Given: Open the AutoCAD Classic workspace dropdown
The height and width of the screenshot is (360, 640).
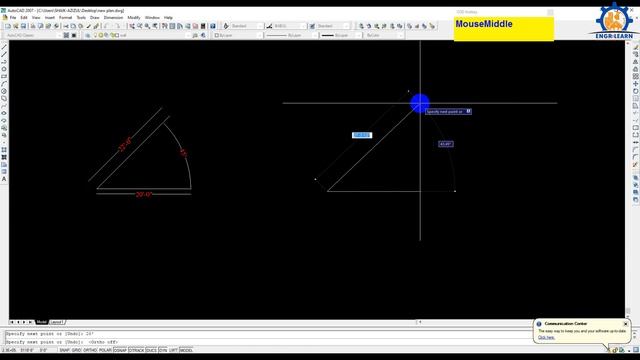Looking at the screenshot, I should coord(33,36).
